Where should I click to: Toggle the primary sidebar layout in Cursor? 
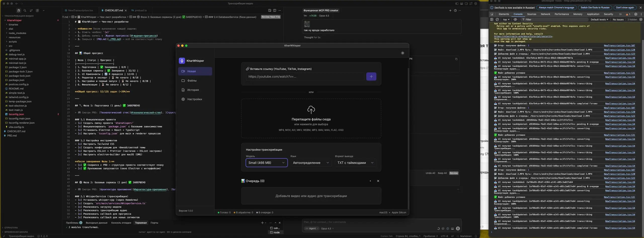457,4
